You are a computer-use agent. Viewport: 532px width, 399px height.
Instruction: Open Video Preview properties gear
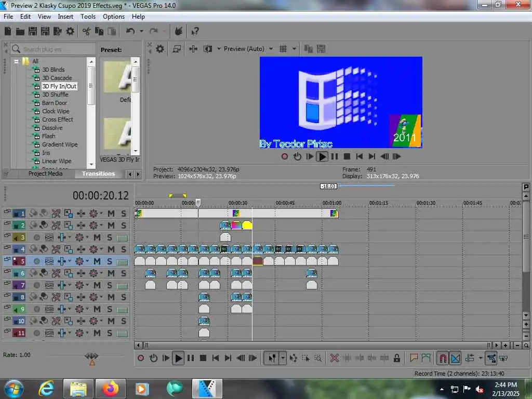click(160, 49)
